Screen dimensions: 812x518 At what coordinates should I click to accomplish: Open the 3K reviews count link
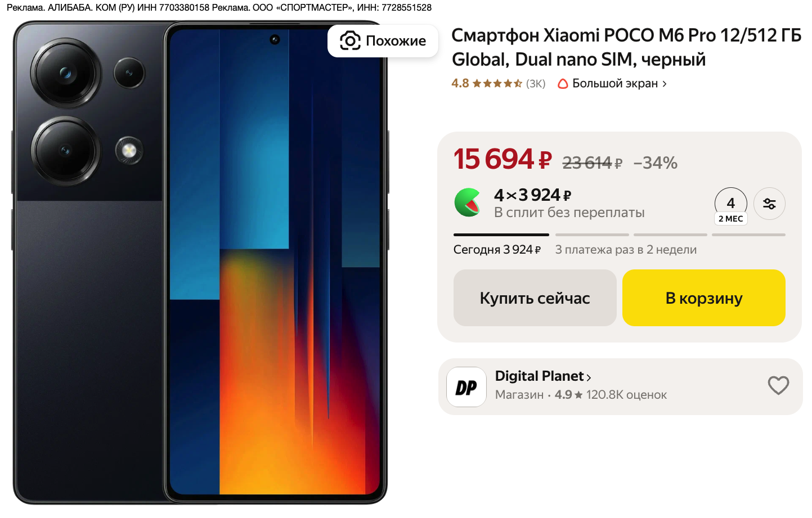pos(536,84)
